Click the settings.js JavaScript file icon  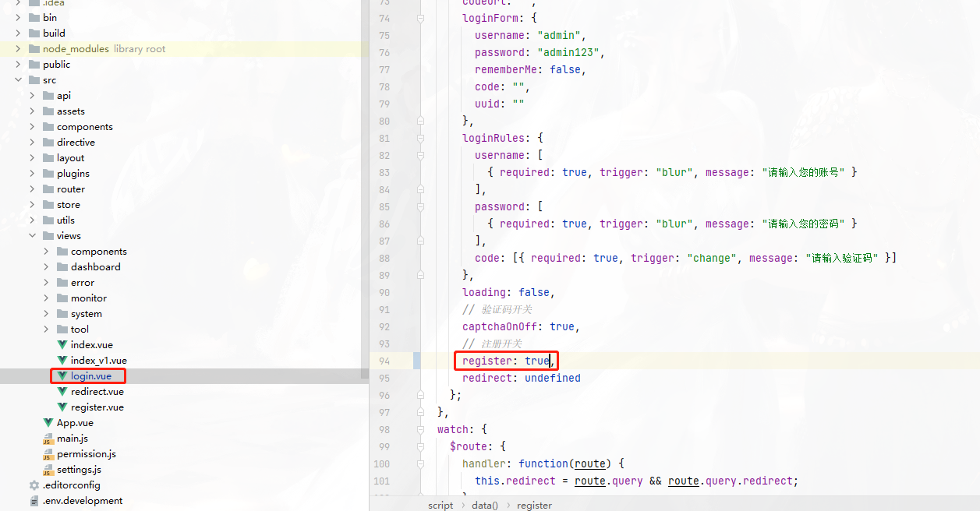(48, 470)
